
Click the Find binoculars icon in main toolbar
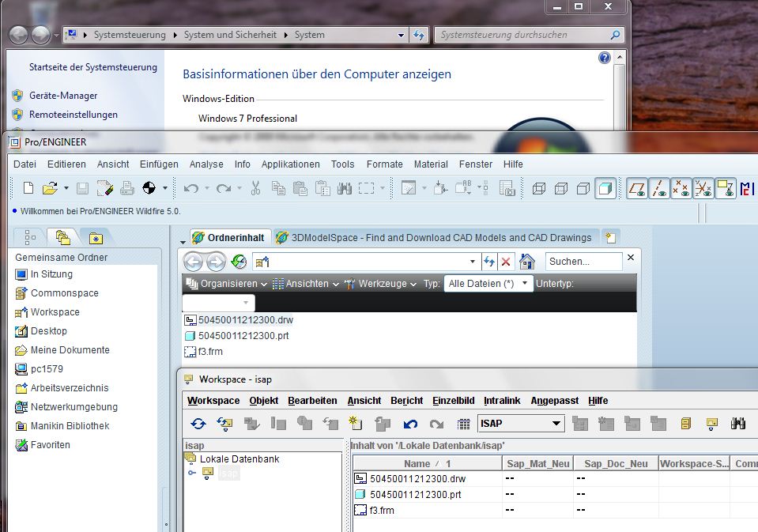[344, 188]
